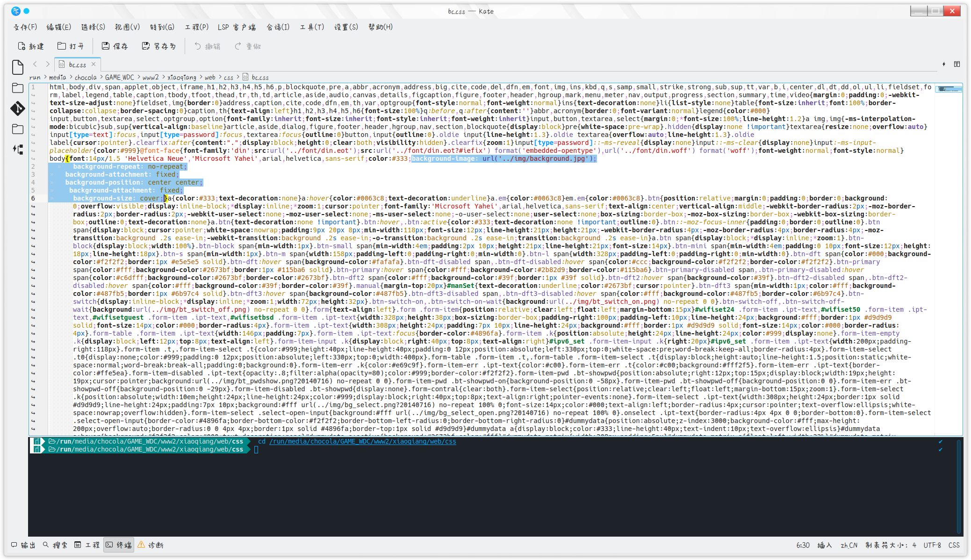Open the Documents sidebar panel icon
The width and height of the screenshot is (971, 560).
pyautogui.click(x=18, y=67)
